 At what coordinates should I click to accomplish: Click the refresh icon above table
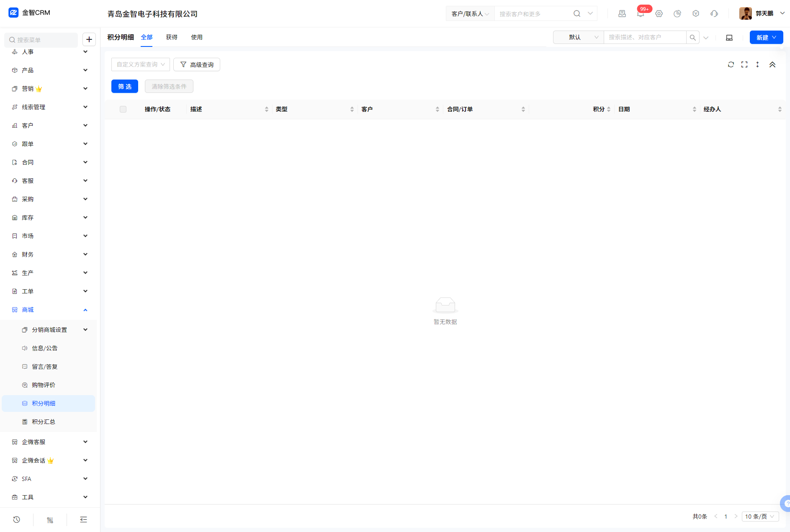pyautogui.click(x=731, y=64)
